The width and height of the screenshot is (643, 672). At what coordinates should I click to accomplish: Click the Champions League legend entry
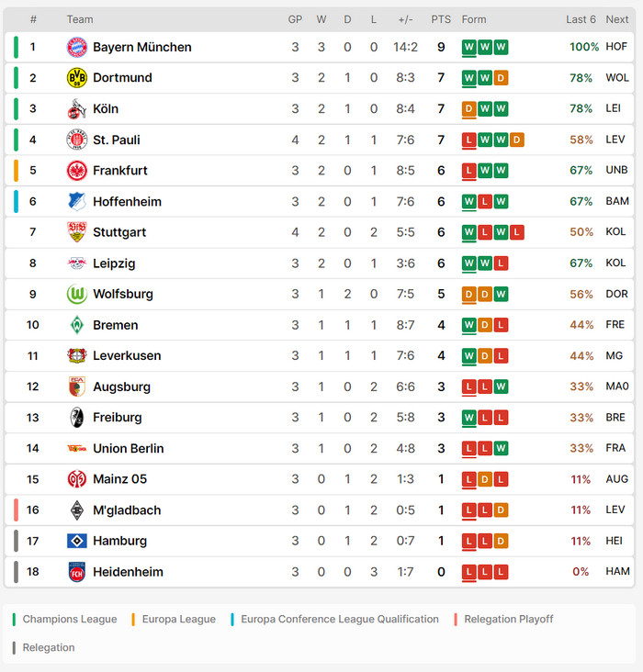tap(69, 620)
